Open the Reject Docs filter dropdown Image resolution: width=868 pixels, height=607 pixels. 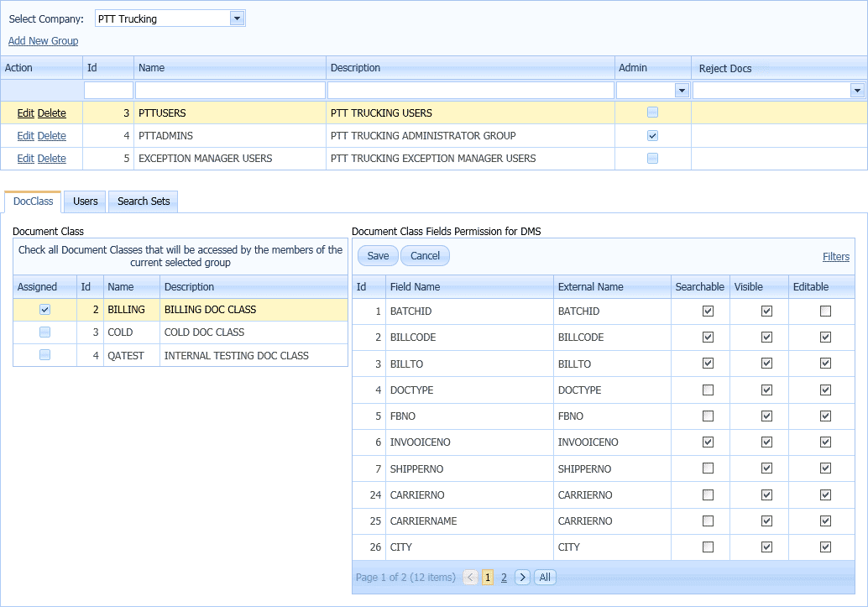point(857,90)
